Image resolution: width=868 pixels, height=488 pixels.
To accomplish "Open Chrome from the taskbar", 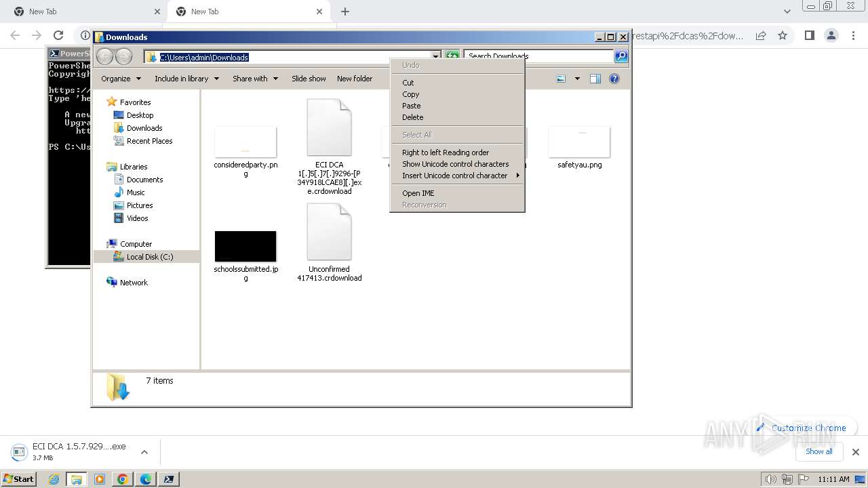I will coord(123,479).
